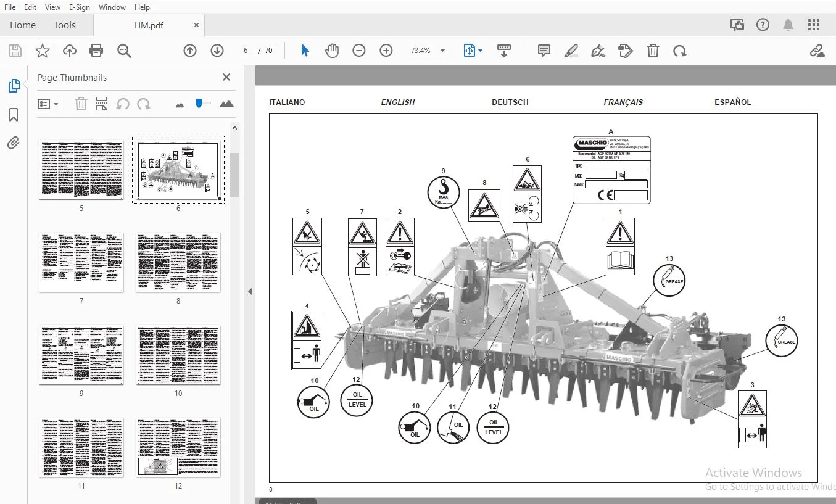Click the scrolling mode keyboard icon

504,51
